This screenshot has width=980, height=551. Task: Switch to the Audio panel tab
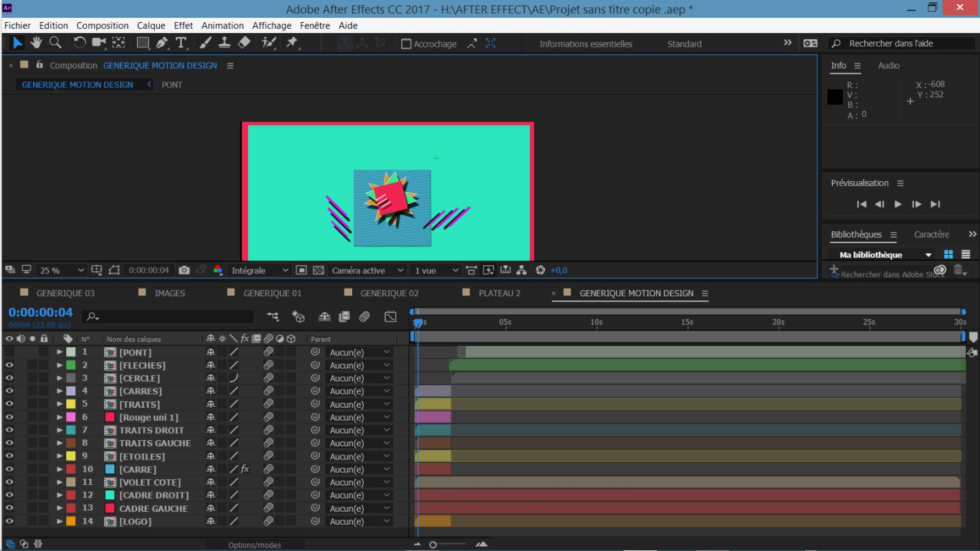[888, 65]
